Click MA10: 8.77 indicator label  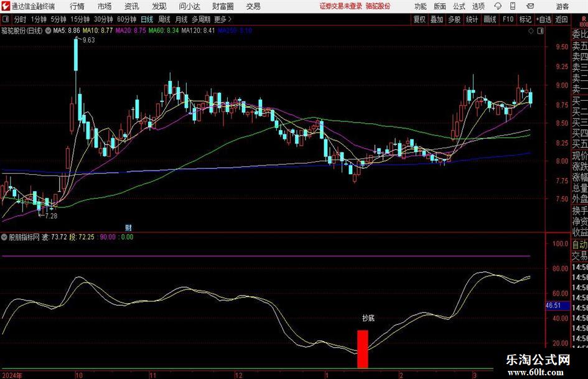coord(98,30)
